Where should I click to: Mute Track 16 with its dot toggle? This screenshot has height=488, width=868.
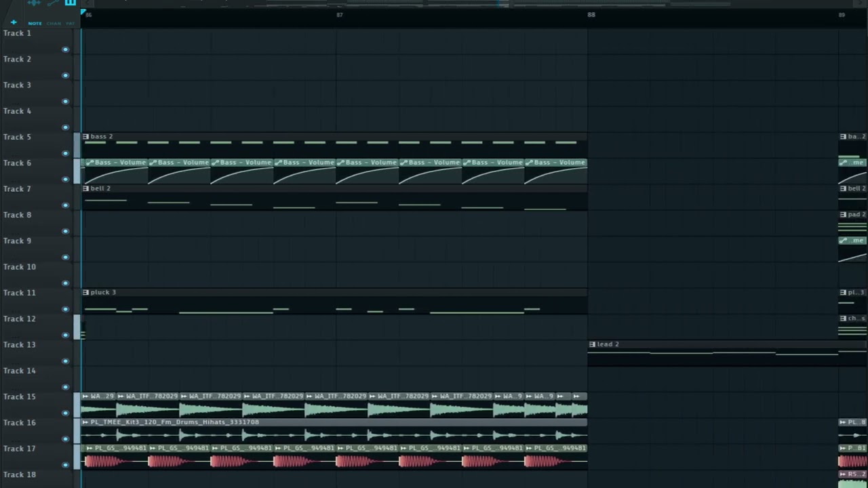[x=66, y=439]
